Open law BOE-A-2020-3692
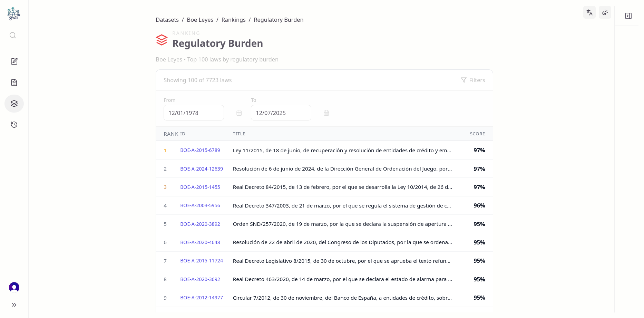 click(200, 279)
